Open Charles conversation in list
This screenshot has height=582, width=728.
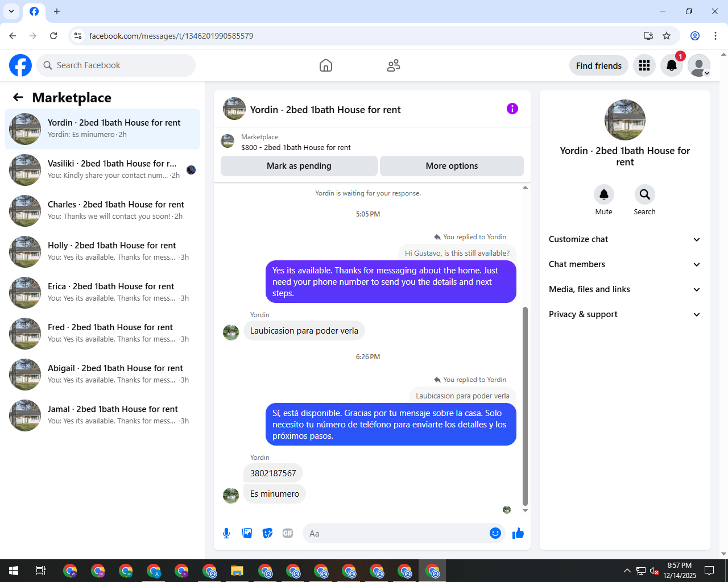[102, 211]
